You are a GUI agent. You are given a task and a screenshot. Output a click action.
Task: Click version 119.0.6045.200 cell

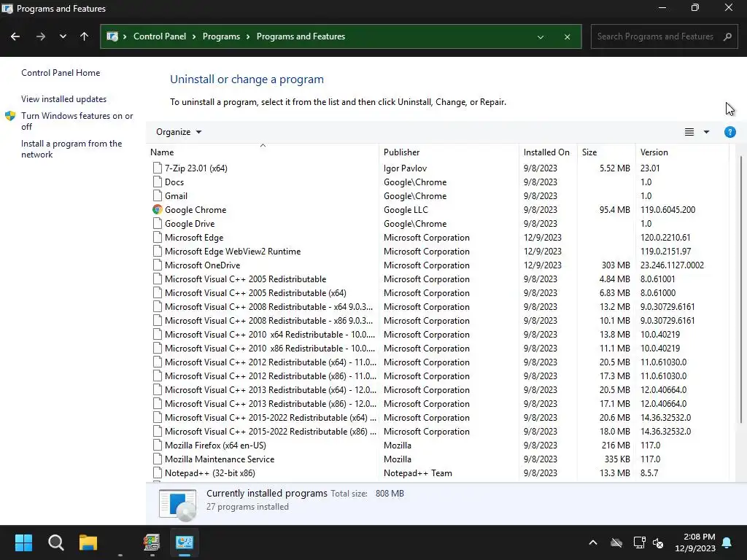click(x=667, y=209)
